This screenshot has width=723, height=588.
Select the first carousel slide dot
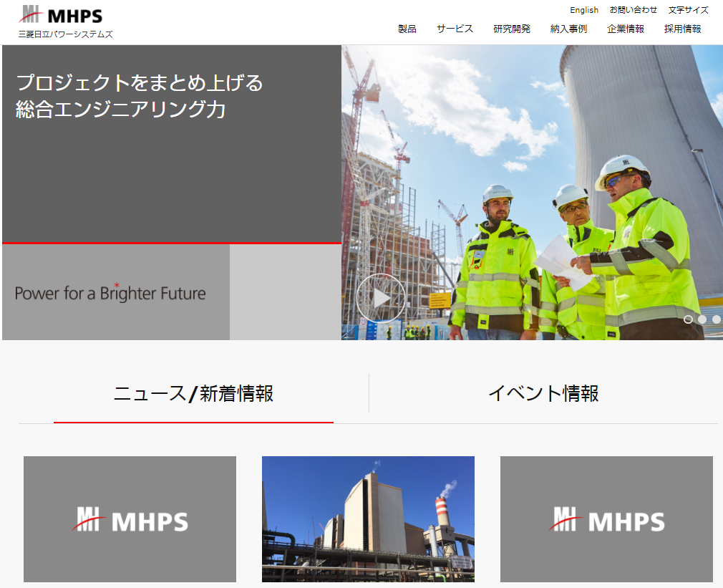coord(688,319)
